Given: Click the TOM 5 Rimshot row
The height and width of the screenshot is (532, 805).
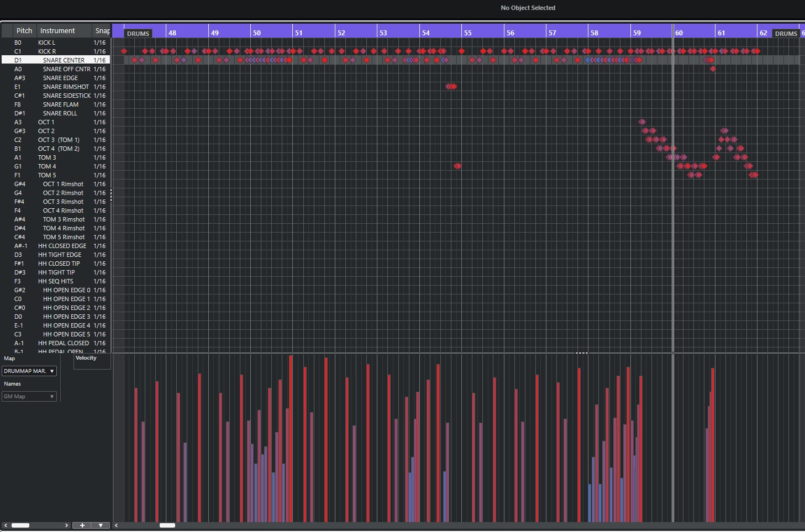Looking at the screenshot, I should [64, 237].
